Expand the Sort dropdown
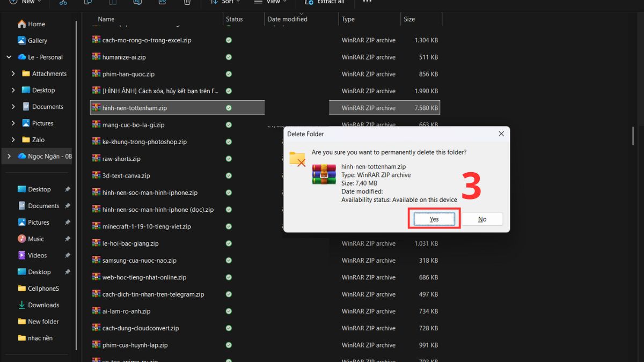 (x=225, y=3)
